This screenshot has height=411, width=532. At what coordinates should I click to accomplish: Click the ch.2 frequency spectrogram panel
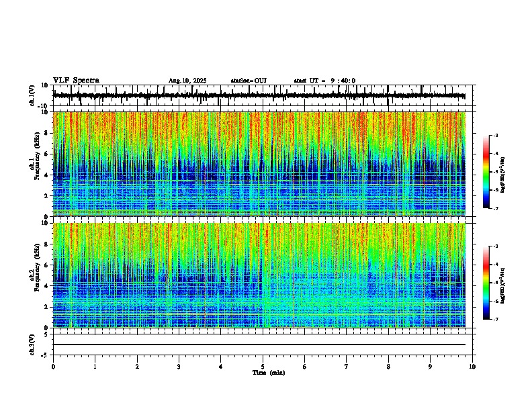[259, 275]
